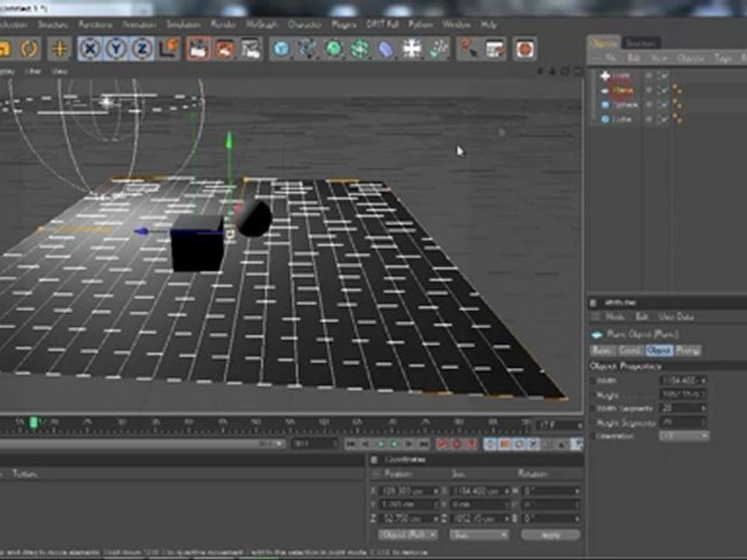Click the green Play Forwards button
This screenshot has width=747, height=560.
(x=395, y=444)
